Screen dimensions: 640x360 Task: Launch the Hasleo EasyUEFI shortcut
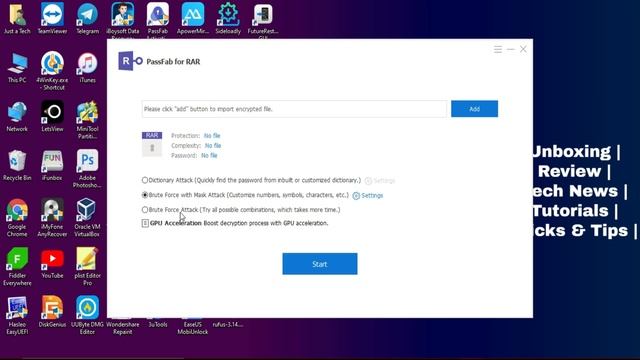coord(17,316)
